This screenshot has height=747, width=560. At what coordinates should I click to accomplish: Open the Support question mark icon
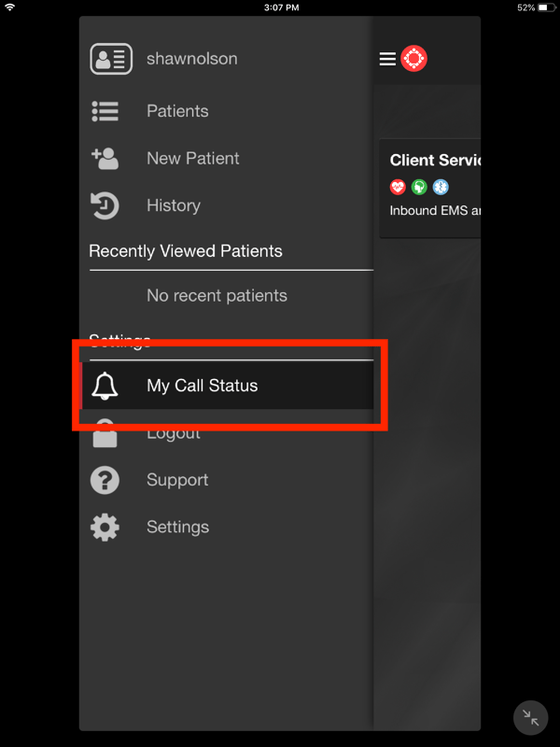point(105,480)
